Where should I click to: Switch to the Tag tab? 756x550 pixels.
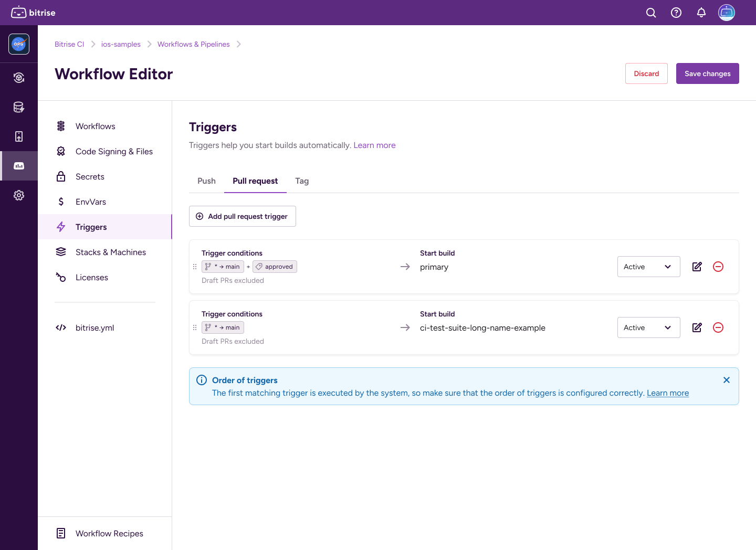[302, 181]
